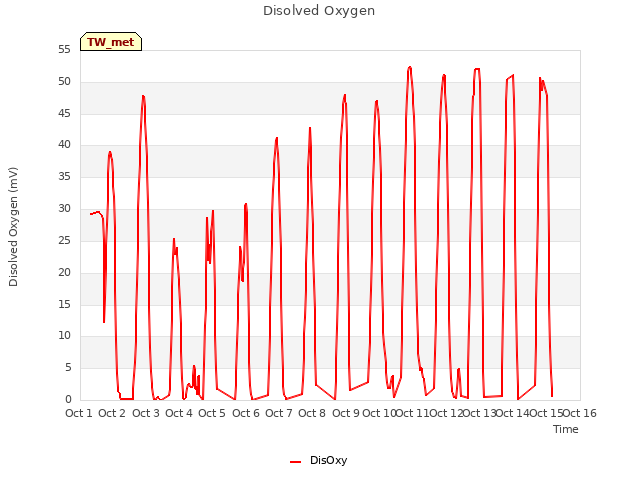The width and height of the screenshot is (640, 480).
Task: Click the 25 y-axis tick label
Action: point(64,240)
